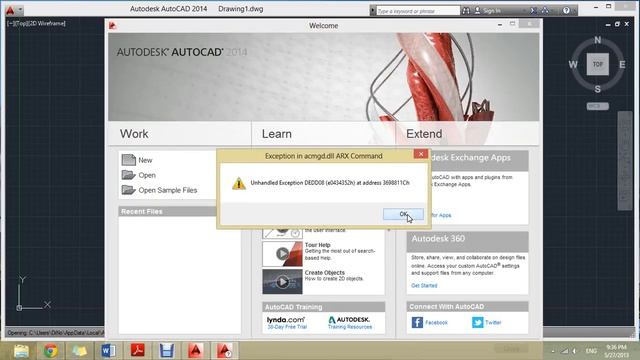This screenshot has height=360, width=640.
Task: Open the AutoCAD application menu button
Action: [10, 9]
